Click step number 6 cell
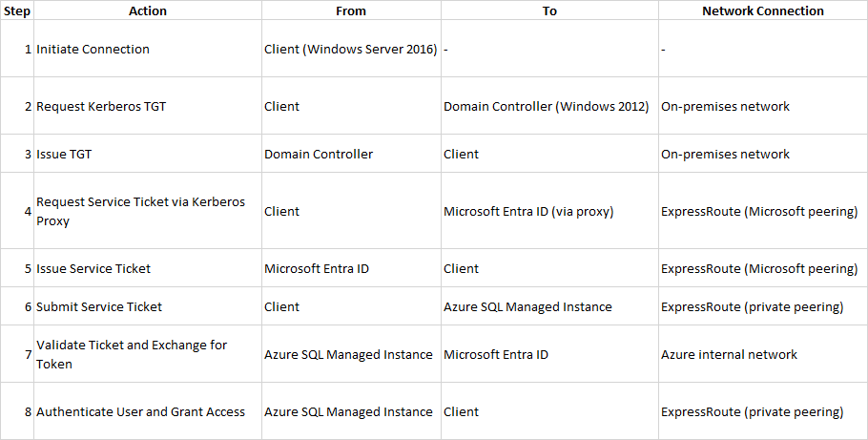This screenshot has width=868, height=440. tap(16, 306)
